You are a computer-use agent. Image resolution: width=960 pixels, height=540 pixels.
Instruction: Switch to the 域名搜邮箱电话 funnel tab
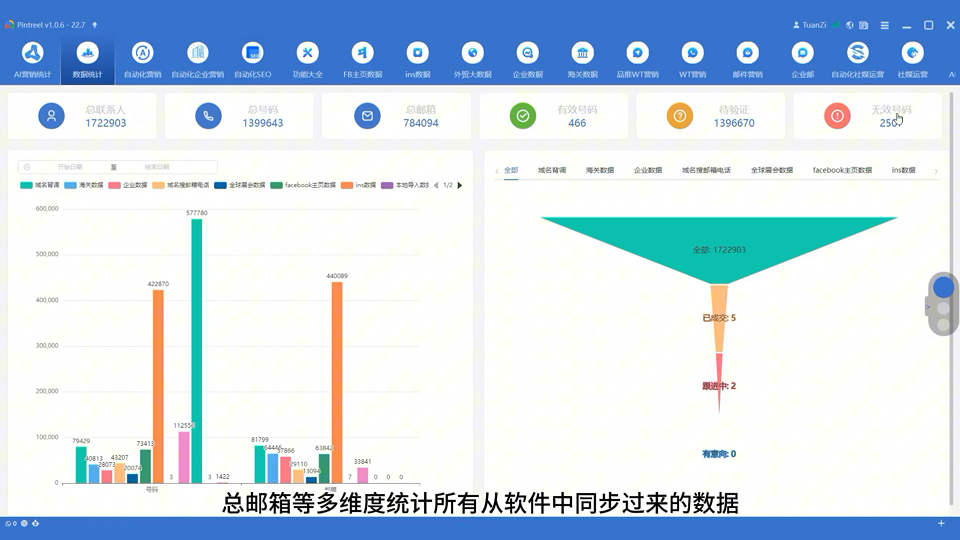[707, 170]
